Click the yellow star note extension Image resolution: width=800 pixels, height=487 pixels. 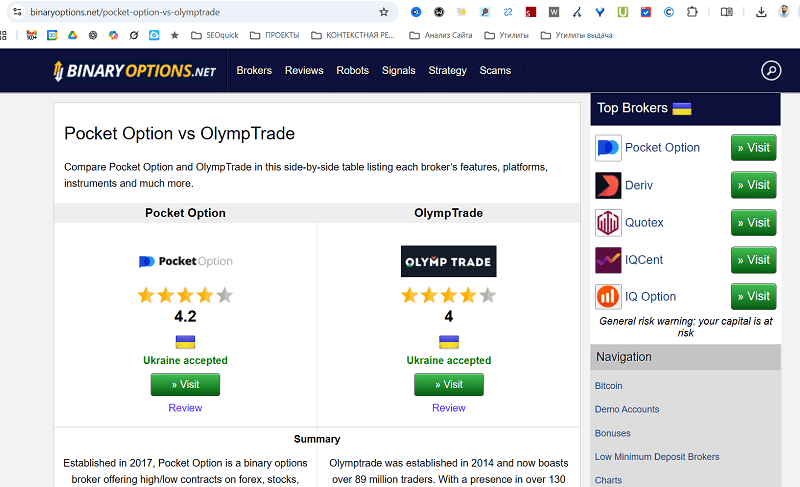(462, 12)
